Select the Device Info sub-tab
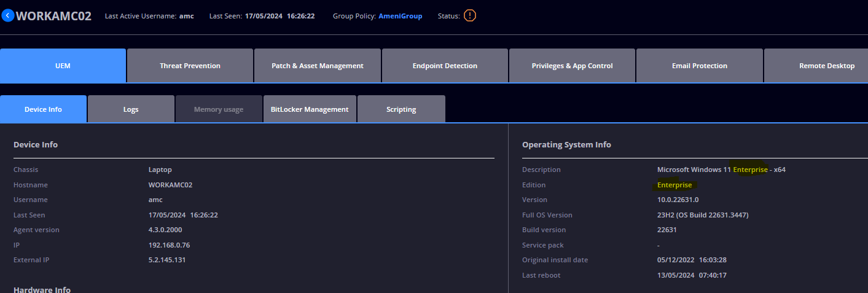 [43, 109]
